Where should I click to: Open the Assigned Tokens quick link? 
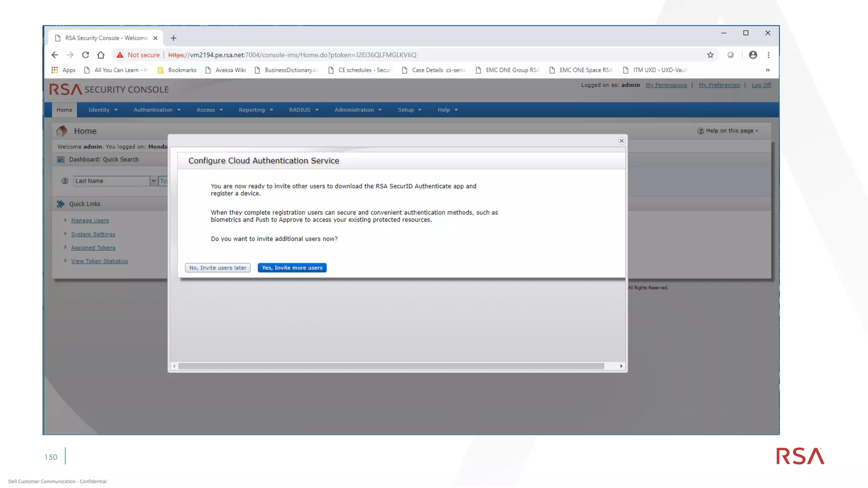(93, 248)
